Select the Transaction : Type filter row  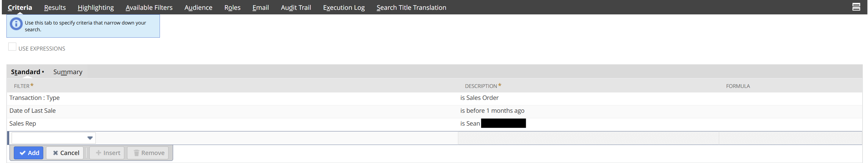434,98
